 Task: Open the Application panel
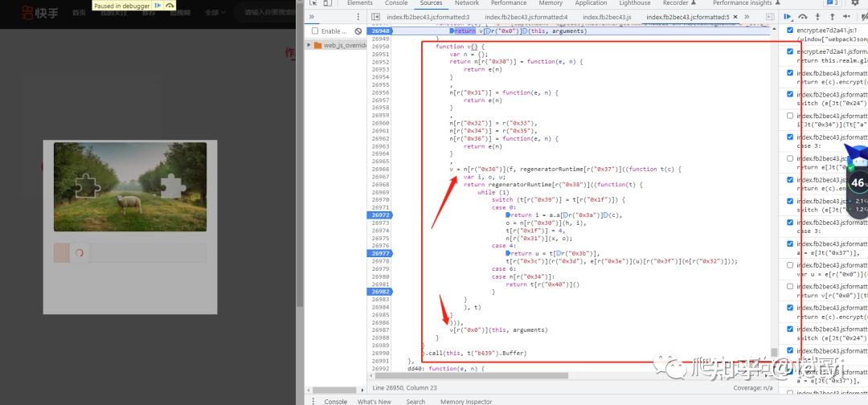tap(591, 2)
